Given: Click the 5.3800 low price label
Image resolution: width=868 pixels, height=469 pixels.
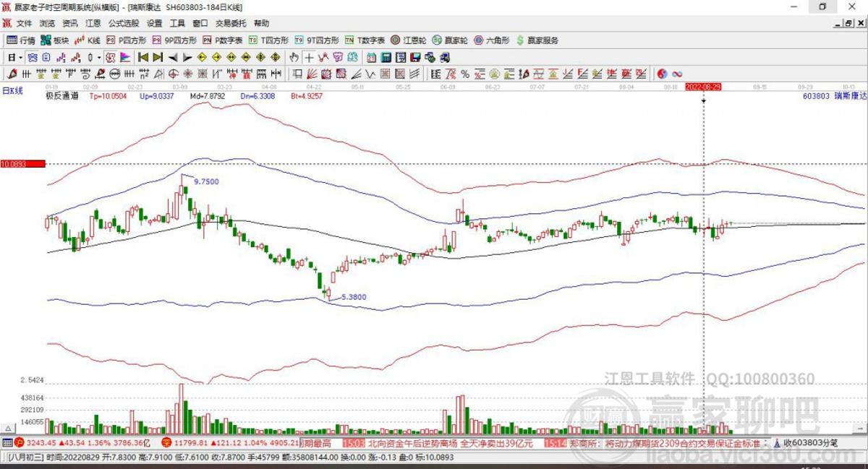Looking at the screenshot, I should 353,297.
